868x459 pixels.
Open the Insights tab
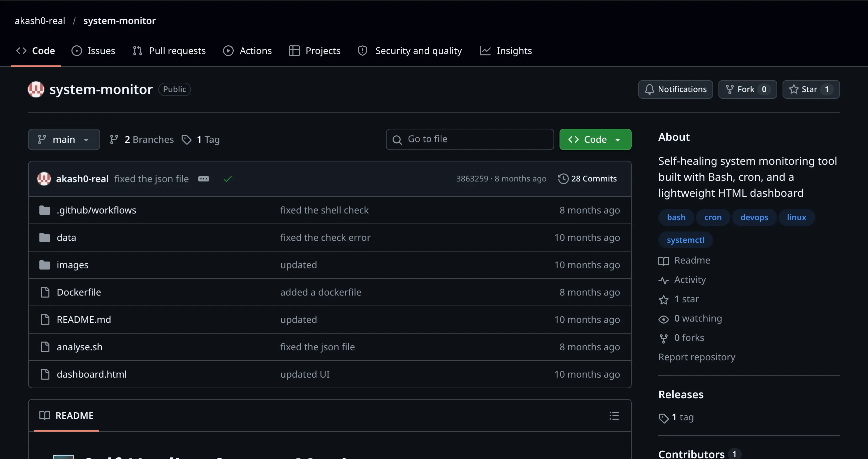pos(506,51)
